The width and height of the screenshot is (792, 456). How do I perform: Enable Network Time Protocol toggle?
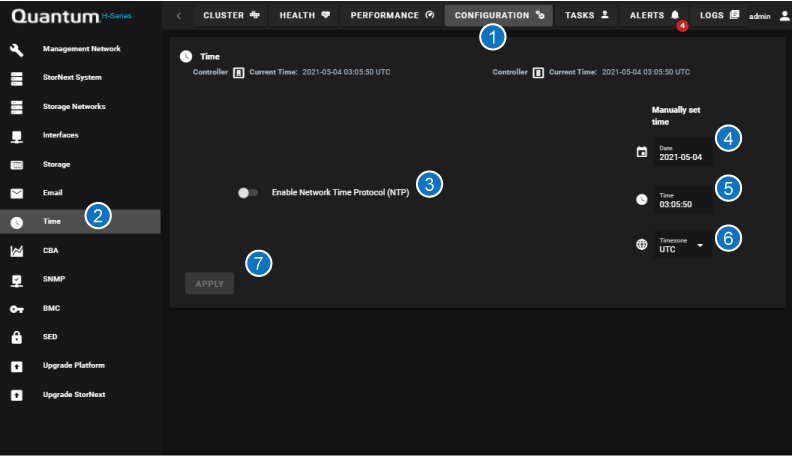pyautogui.click(x=247, y=192)
